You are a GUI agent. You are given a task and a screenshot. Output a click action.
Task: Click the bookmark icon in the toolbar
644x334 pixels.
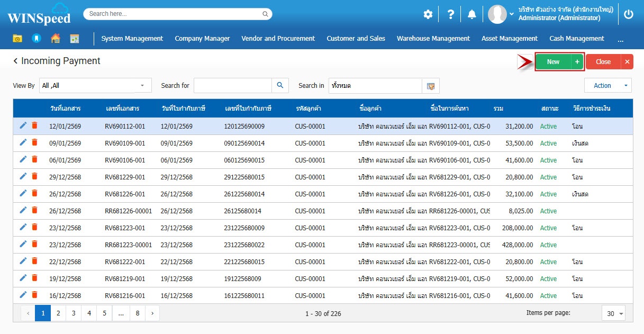36,38
